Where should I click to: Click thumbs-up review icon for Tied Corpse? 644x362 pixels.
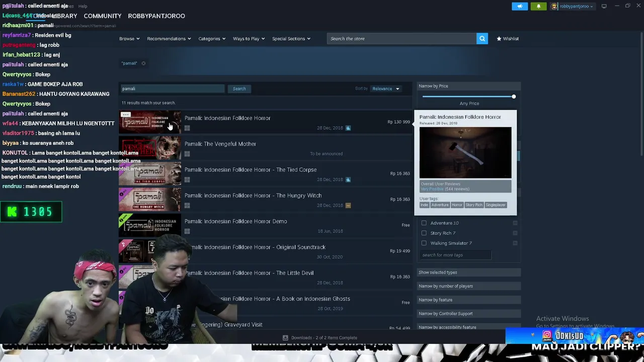(x=348, y=179)
